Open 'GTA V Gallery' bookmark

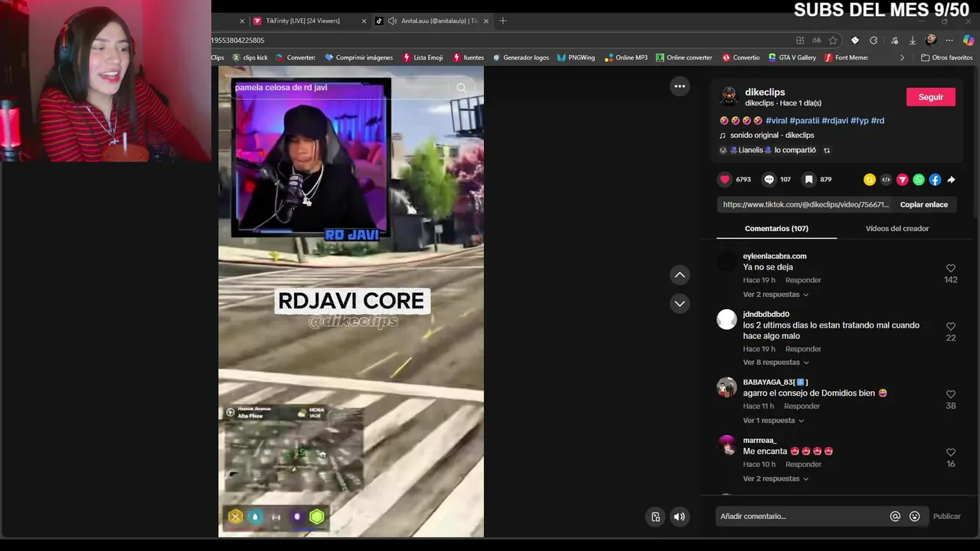[x=792, y=57]
